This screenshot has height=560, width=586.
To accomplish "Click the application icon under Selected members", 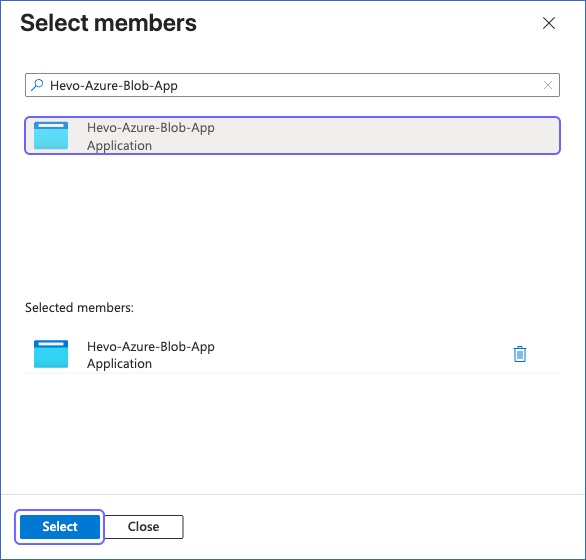I will click(51, 354).
